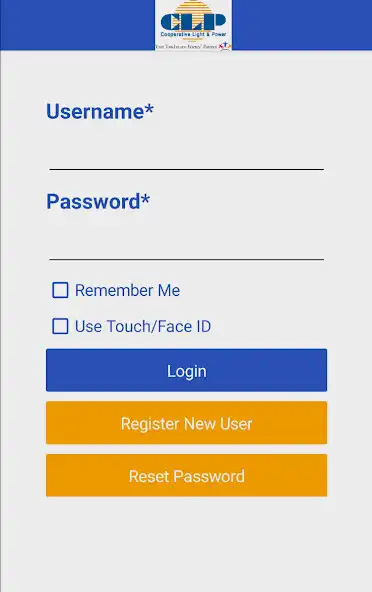This screenshot has width=372, height=592.
Task: Enable the Remember Me checkbox
Action: tap(60, 290)
